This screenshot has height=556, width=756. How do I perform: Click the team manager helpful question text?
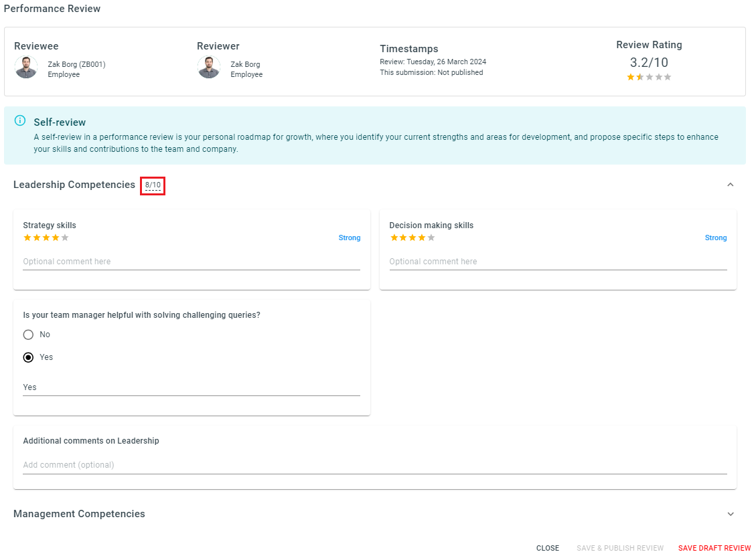[x=142, y=315]
